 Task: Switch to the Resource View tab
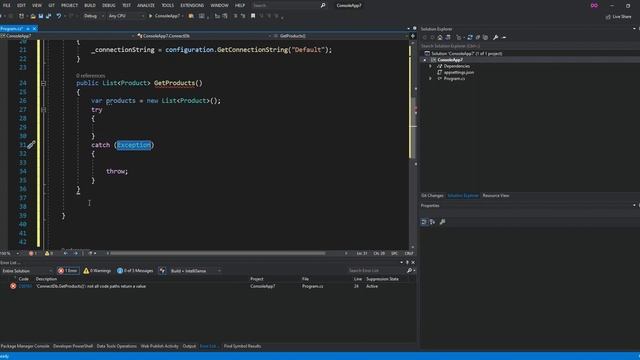[x=496, y=196]
